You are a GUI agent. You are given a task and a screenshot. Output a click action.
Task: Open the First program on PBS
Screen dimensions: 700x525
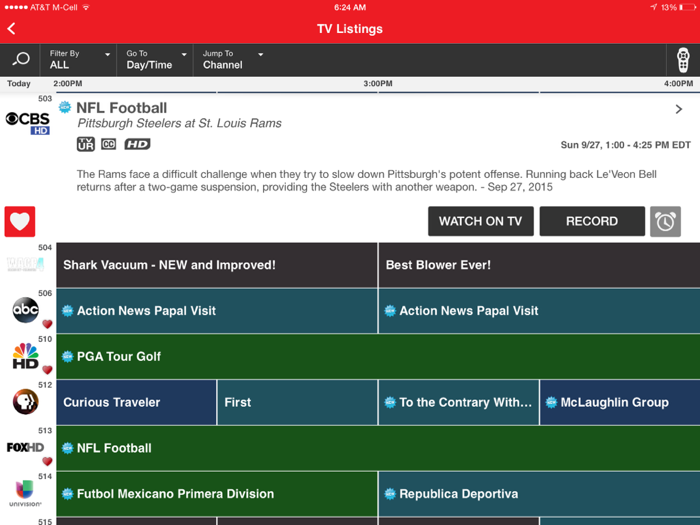tap(297, 402)
